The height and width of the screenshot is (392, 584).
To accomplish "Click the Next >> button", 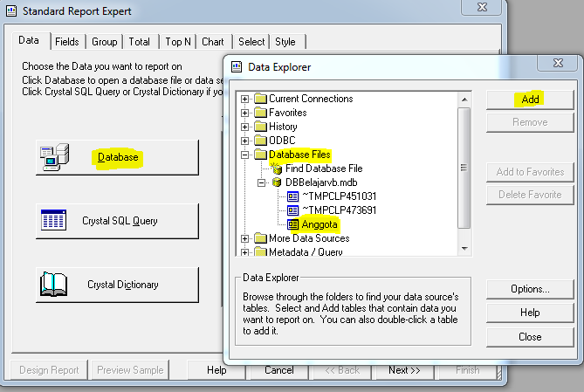I will point(404,370).
